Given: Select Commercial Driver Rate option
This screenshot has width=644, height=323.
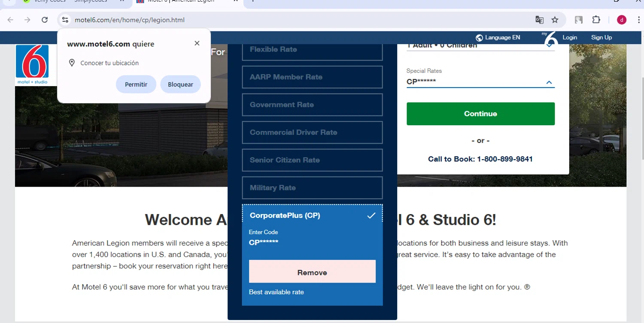Looking at the screenshot, I should click(312, 132).
